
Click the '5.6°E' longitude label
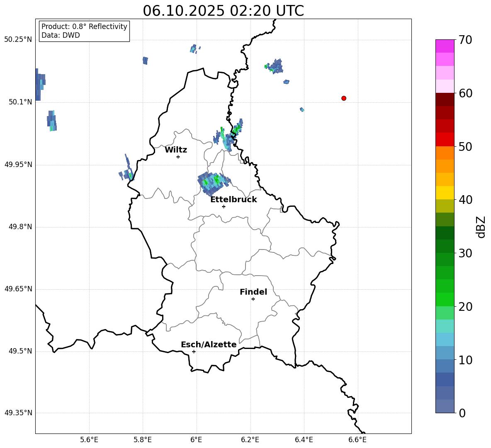pos(89,440)
